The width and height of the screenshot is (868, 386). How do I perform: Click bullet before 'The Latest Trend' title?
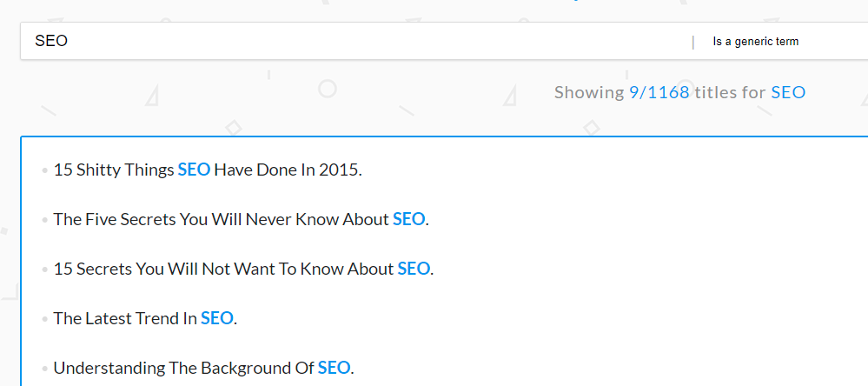coord(44,320)
